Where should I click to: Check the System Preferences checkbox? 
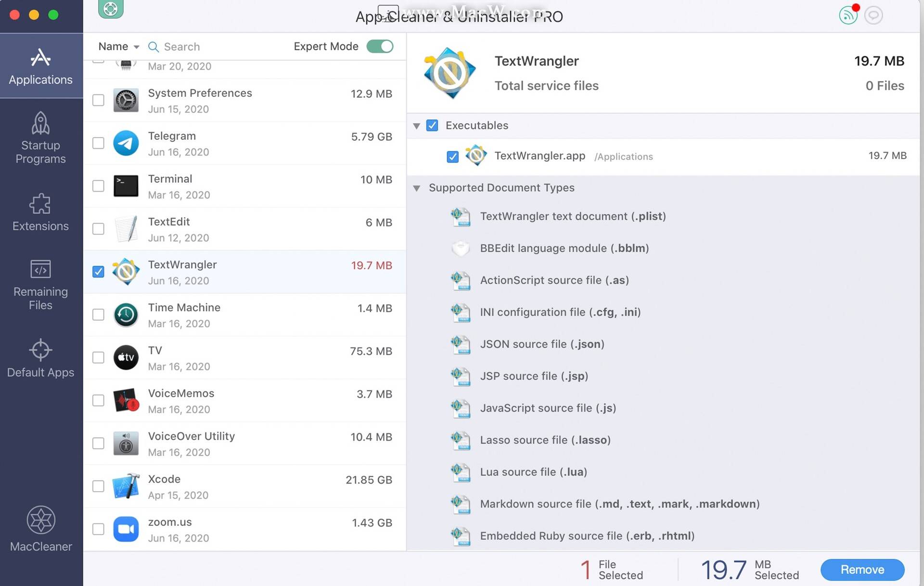coord(98,100)
